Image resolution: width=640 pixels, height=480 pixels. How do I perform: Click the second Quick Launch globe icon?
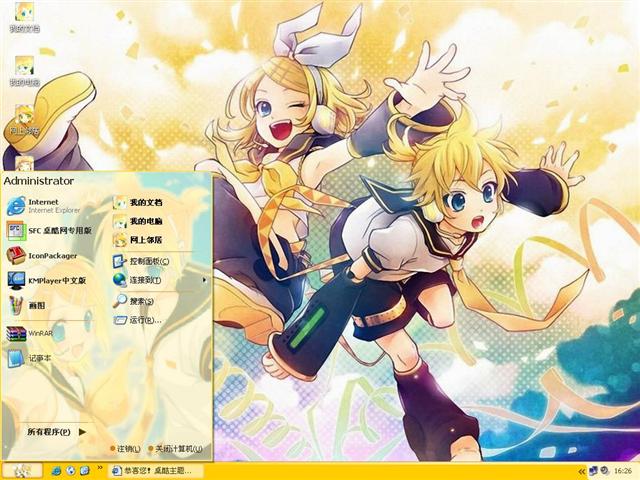[71, 471]
